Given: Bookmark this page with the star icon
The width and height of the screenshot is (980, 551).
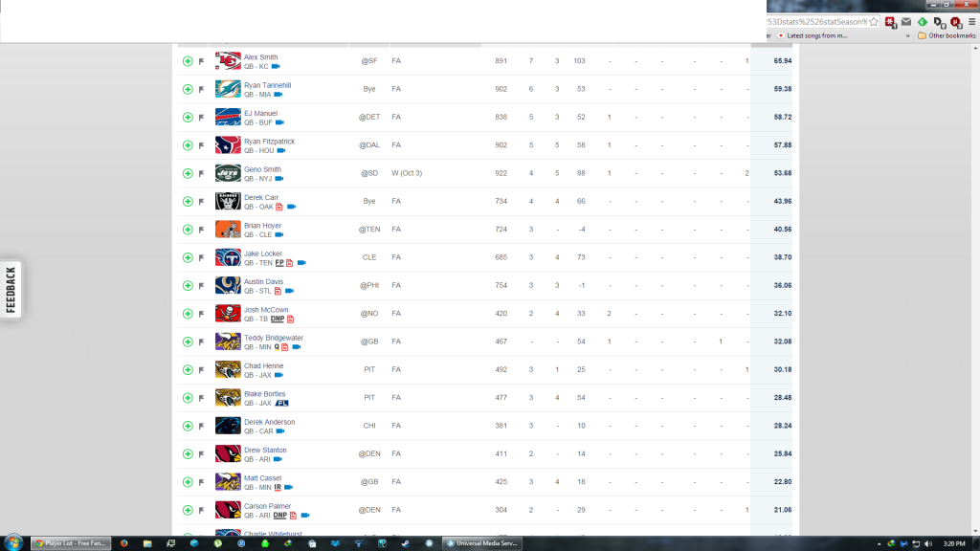Looking at the screenshot, I should pos(874,22).
